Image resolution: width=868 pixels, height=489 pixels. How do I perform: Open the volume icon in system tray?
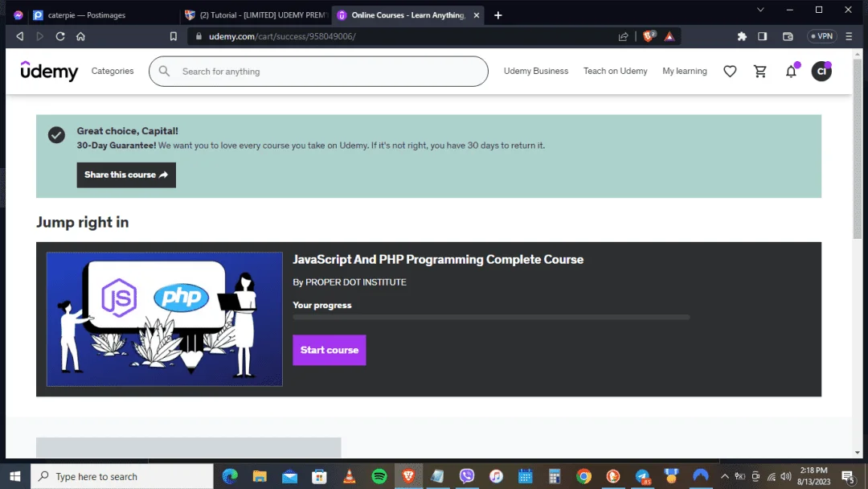click(785, 476)
